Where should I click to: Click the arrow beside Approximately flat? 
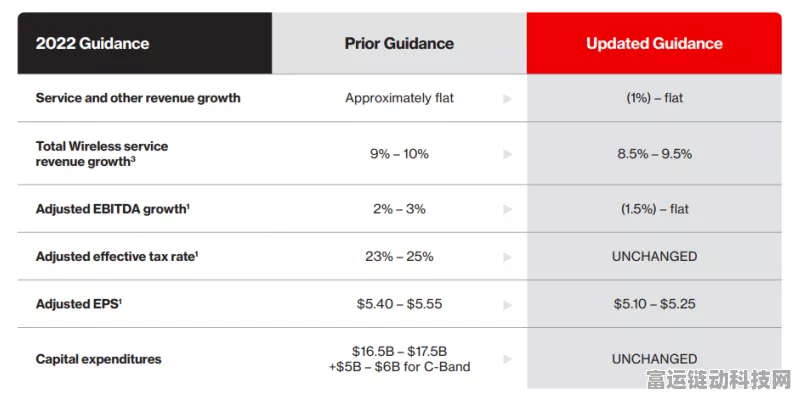507,99
